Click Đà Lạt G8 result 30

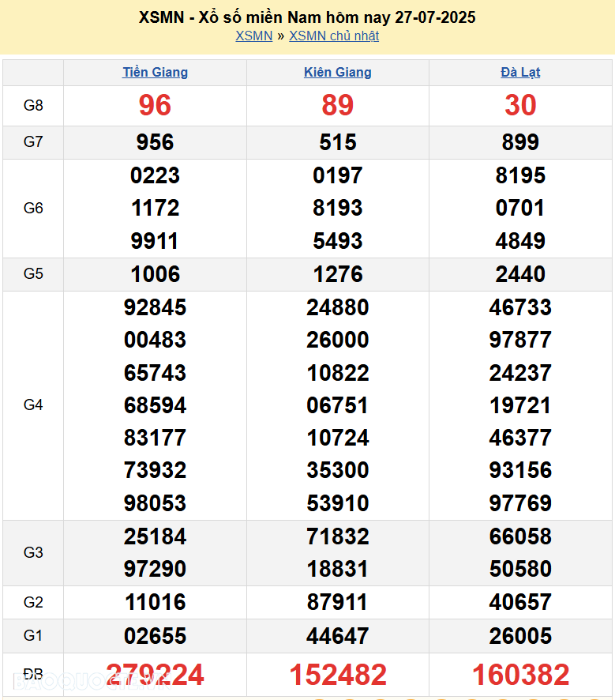coord(520,105)
